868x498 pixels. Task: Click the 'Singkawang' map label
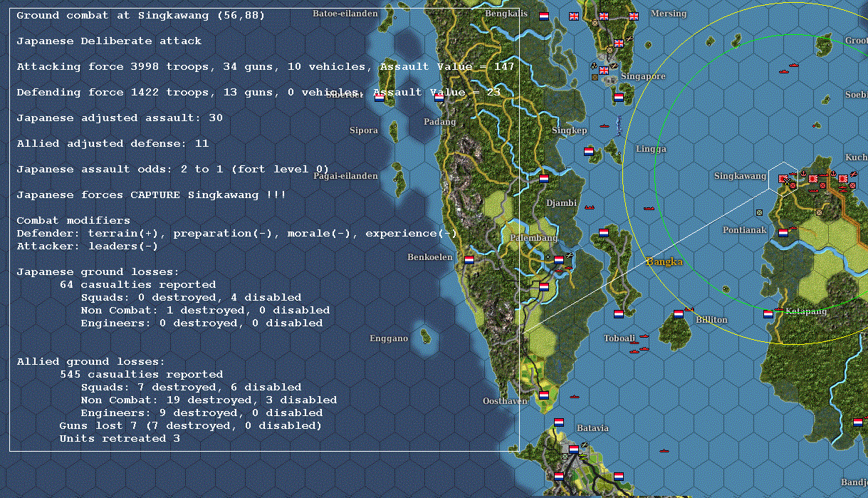coord(741,176)
